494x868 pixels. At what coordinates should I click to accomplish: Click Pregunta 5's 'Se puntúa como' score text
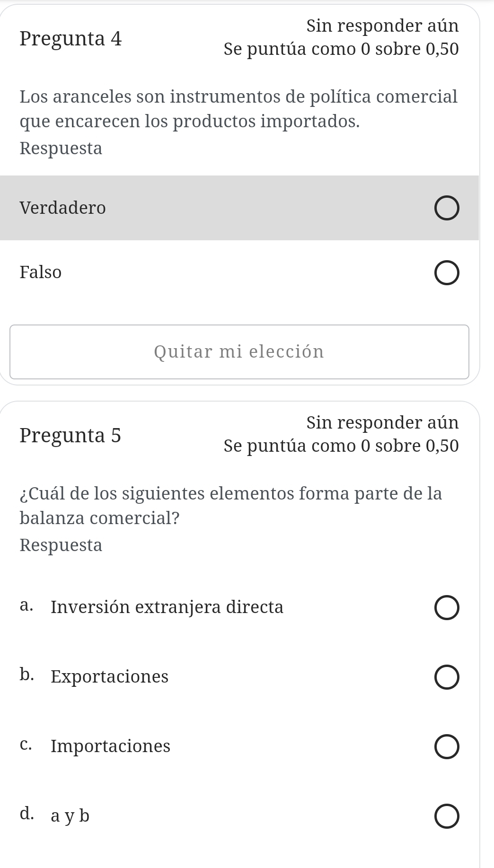tap(341, 446)
